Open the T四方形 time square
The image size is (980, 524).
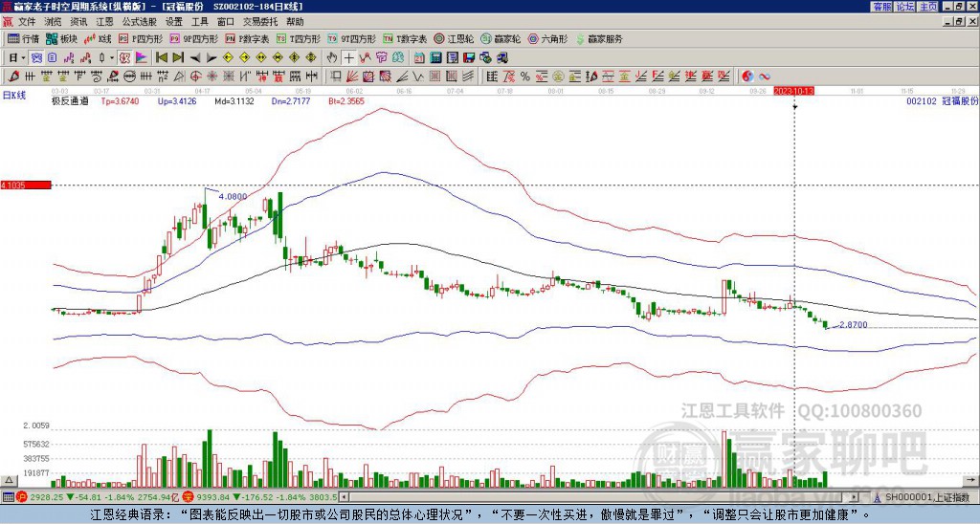(x=299, y=38)
